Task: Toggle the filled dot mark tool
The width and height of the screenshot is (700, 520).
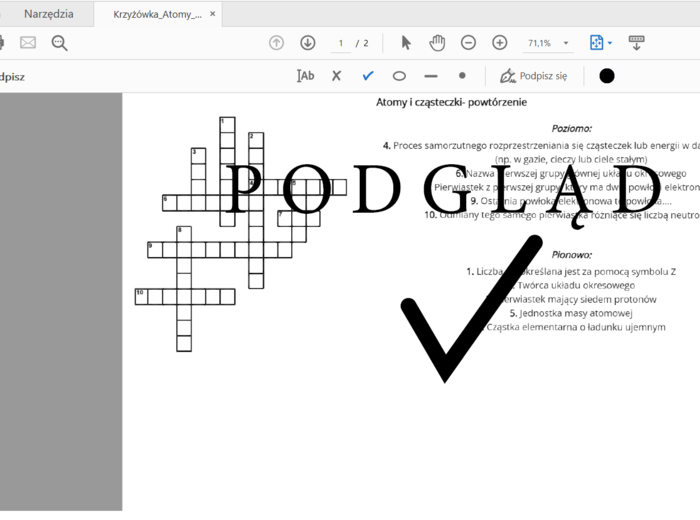Action: click(x=461, y=75)
